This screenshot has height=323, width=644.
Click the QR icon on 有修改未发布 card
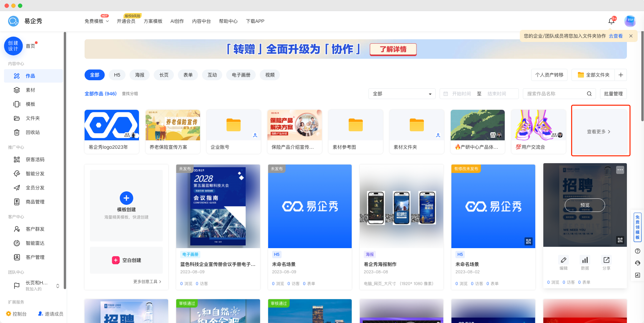[528, 241]
